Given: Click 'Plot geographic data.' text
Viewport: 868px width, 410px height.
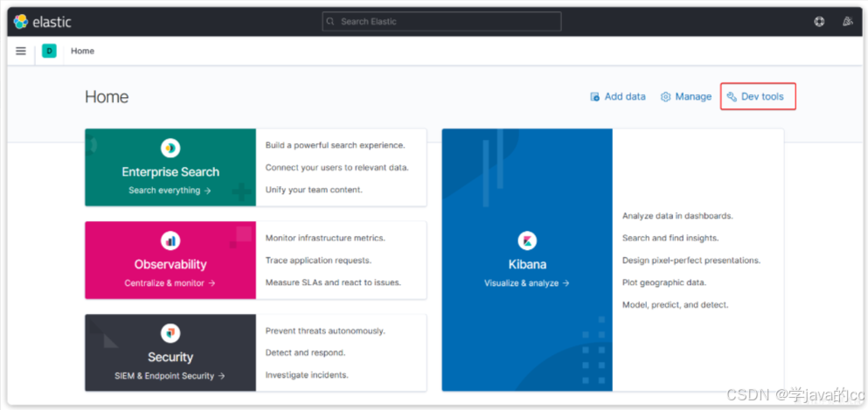Looking at the screenshot, I should click(x=664, y=282).
